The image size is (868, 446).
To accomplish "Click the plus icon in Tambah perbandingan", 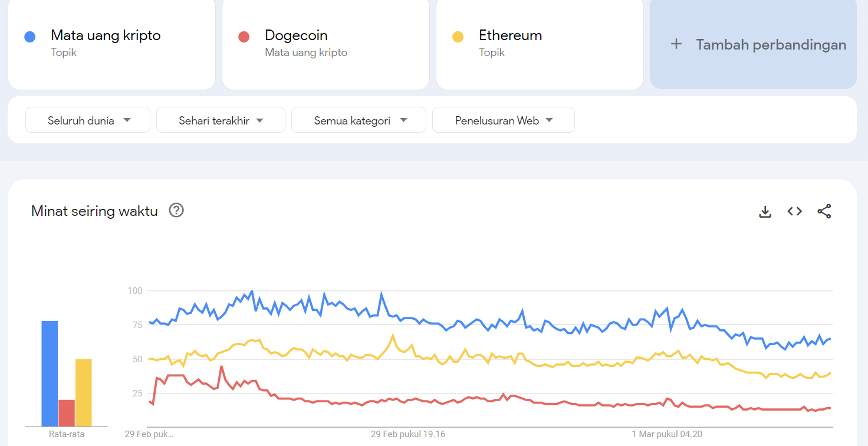I will [676, 44].
